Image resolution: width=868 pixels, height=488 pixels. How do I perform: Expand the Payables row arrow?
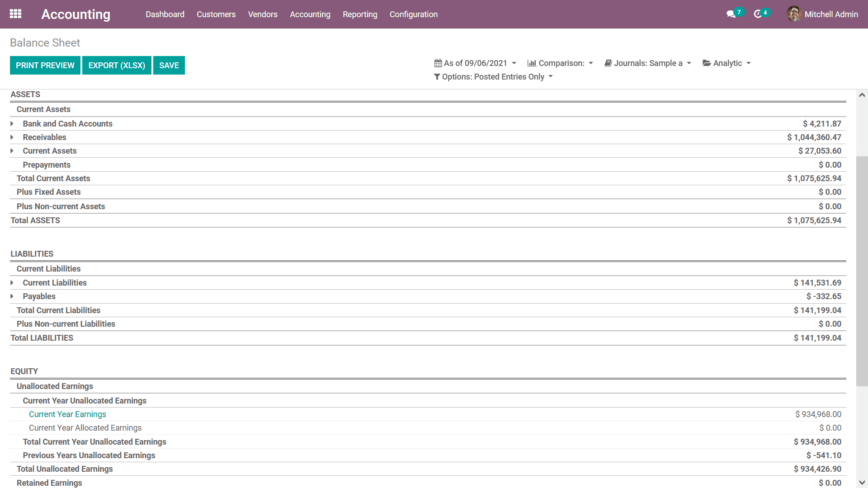[12, 296]
